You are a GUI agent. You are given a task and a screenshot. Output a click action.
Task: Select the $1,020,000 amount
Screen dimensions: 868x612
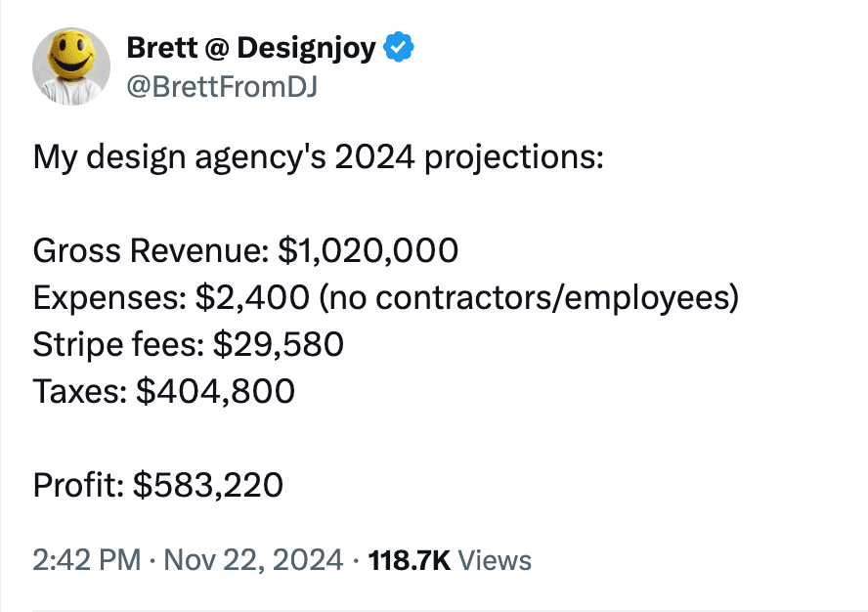click(x=369, y=250)
